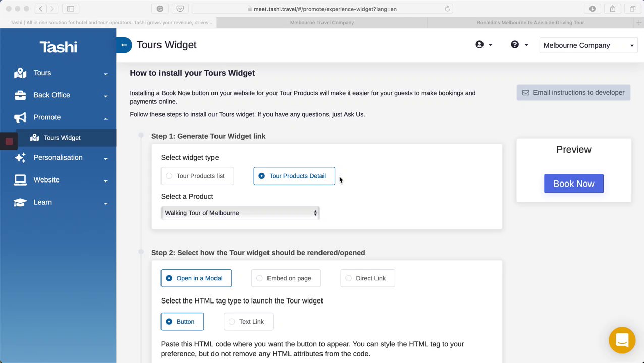Open the Tours Widget sidebar item
The width and height of the screenshot is (644, 363).
point(62,138)
